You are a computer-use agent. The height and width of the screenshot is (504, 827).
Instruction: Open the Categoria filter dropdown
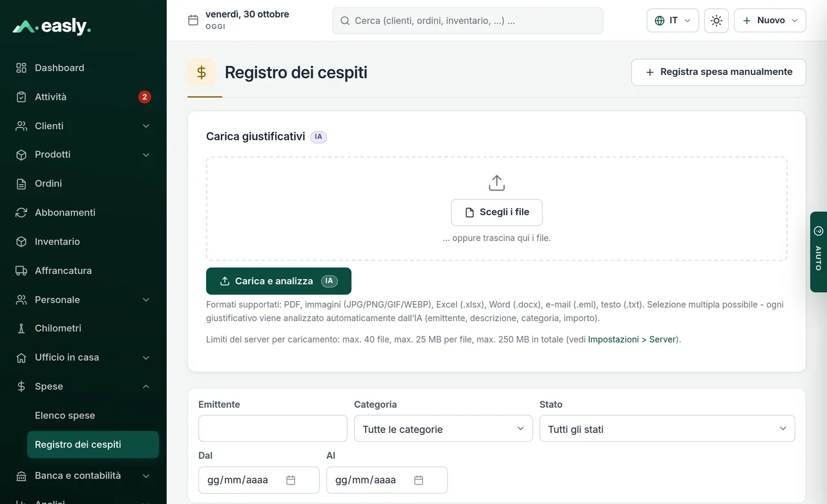point(443,429)
